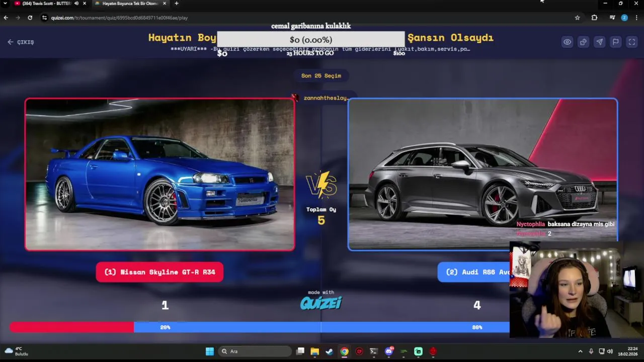Select the (1) Nissan Skyline GT-R R34 button
This screenshot has height=362, width=644.
pos(159,272)
